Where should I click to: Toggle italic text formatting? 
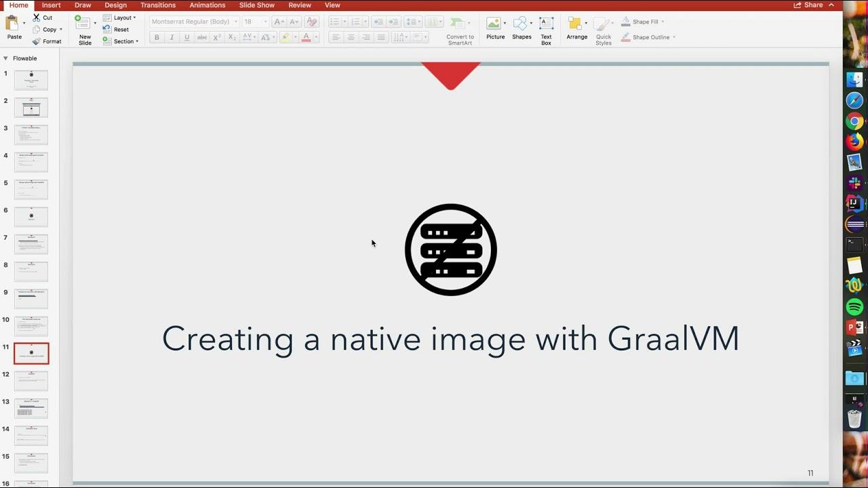coord(172,37)
